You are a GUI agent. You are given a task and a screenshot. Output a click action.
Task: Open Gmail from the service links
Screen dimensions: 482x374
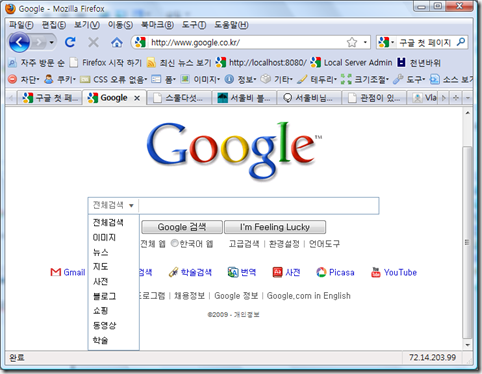(x=68, y=272)
